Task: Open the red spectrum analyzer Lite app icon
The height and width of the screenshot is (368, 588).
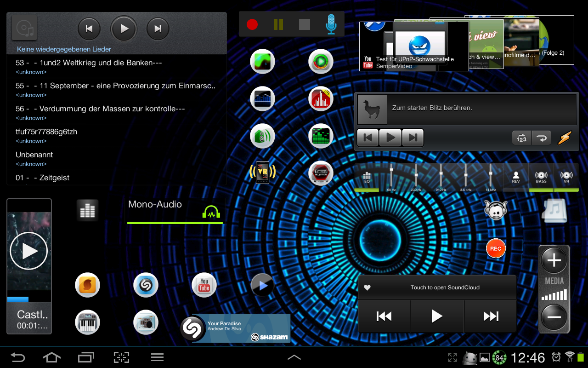Action: 320,98
